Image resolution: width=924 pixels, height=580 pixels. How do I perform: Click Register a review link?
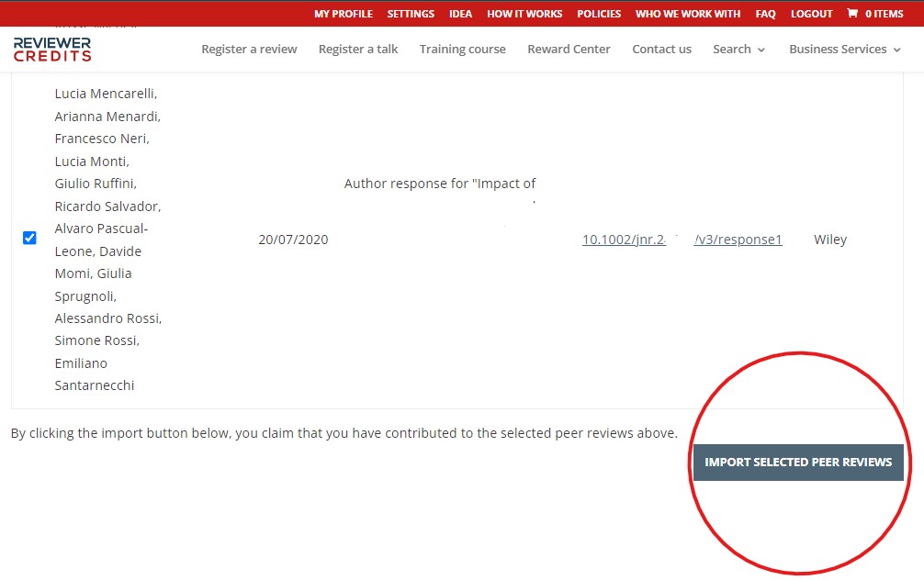(x=249, y=50)
